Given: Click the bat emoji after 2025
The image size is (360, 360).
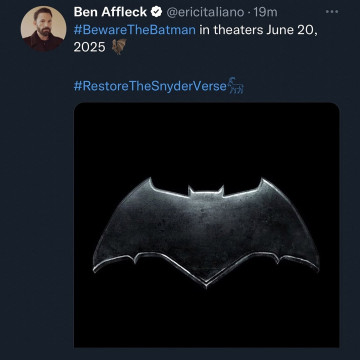Looking at the screenshot, I should [119, 47].
